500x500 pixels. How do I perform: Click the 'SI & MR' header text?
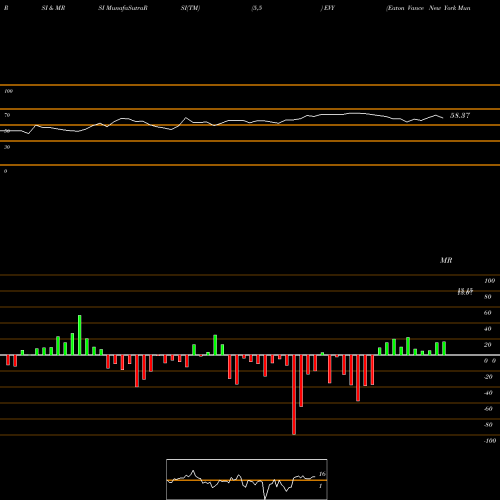pyautogui.click(x=53, y=8)
